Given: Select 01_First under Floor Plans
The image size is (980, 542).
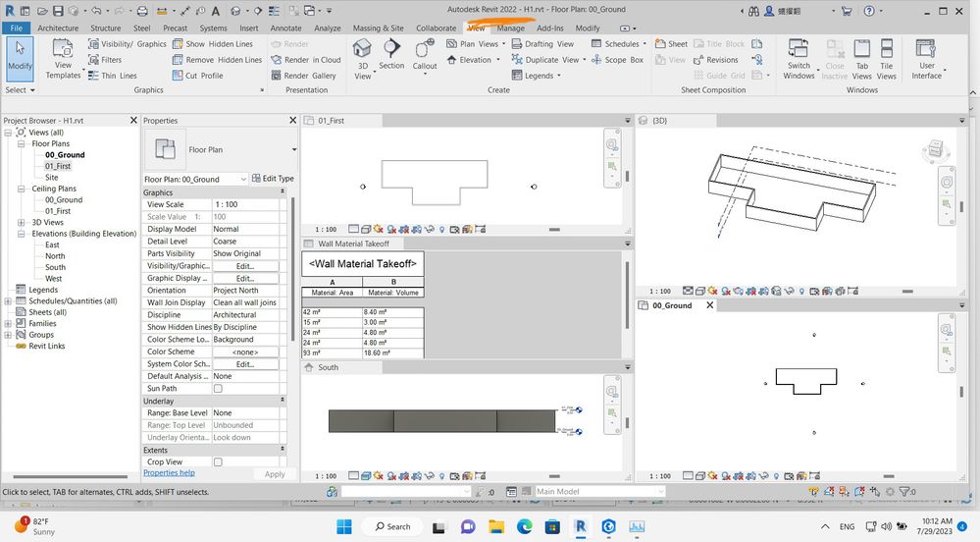Looking at the screenshot, I should (58, 166).
